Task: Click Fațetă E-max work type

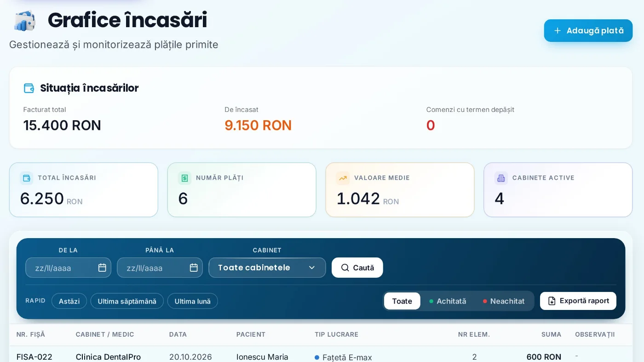Action: tap(347, 357)
